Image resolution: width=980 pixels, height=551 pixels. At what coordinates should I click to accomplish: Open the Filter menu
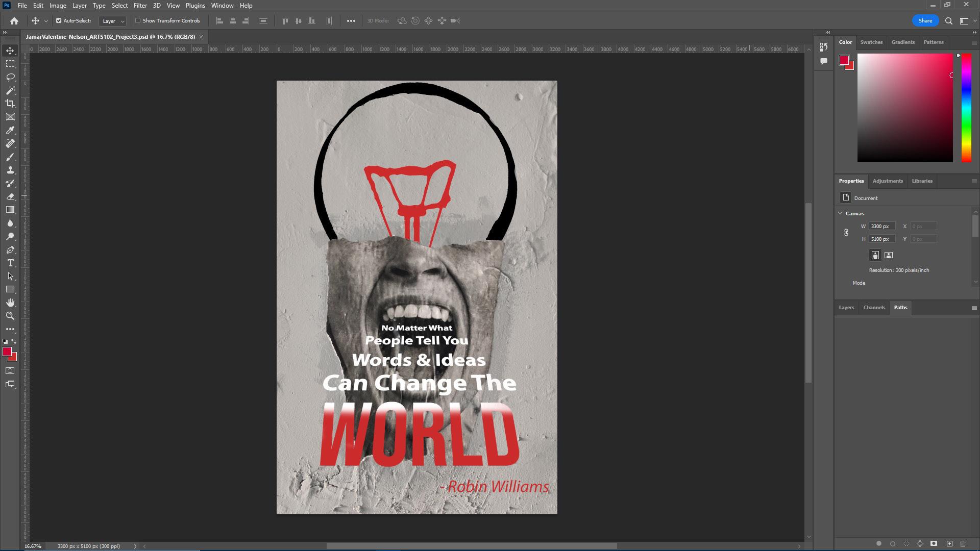[140, 6]
